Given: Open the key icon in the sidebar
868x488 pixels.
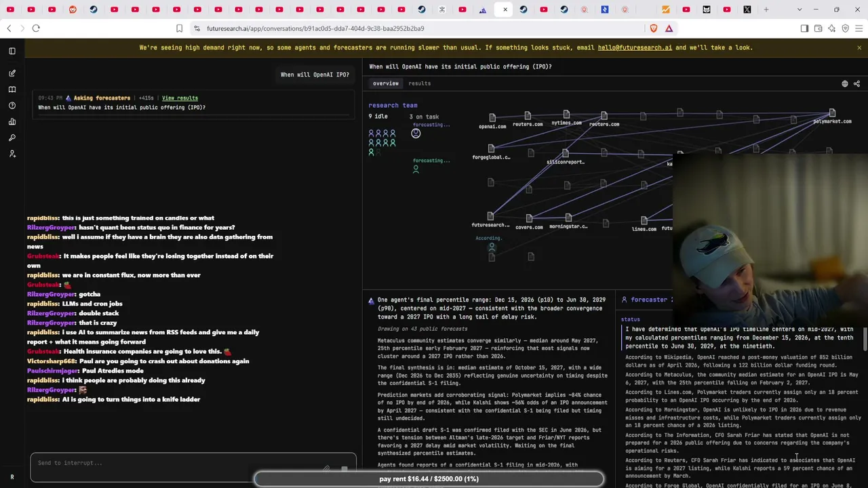Looking at the screenshot, I should coord(12,138).
